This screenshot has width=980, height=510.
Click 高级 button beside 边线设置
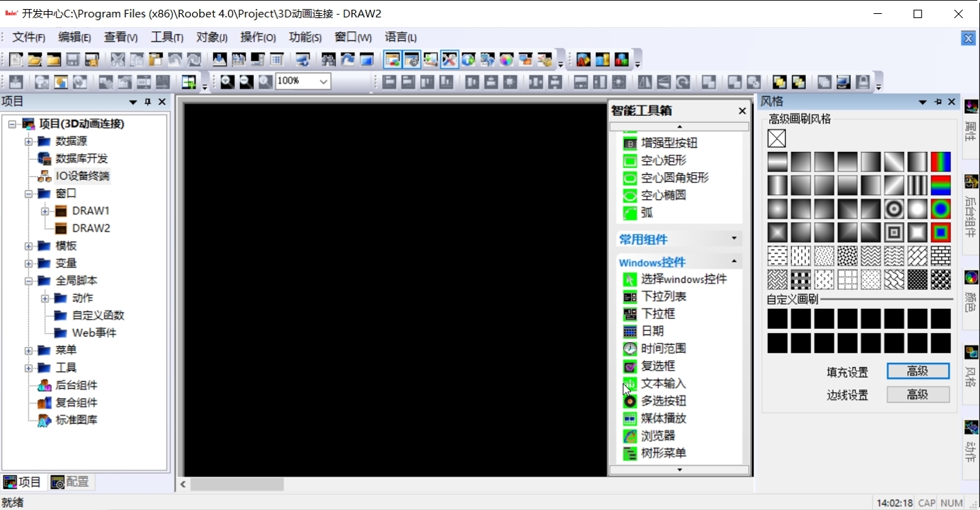(918, 395)
